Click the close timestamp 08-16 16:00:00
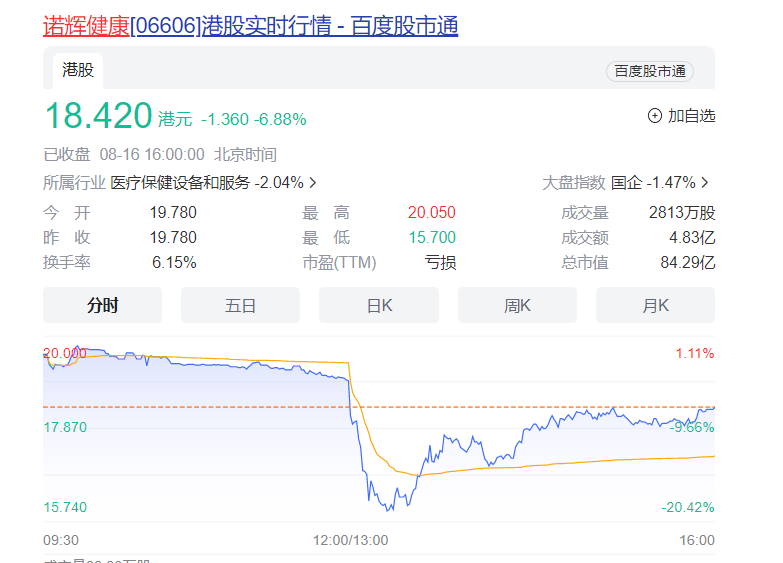The image size is (783, 563). (152, 155)
